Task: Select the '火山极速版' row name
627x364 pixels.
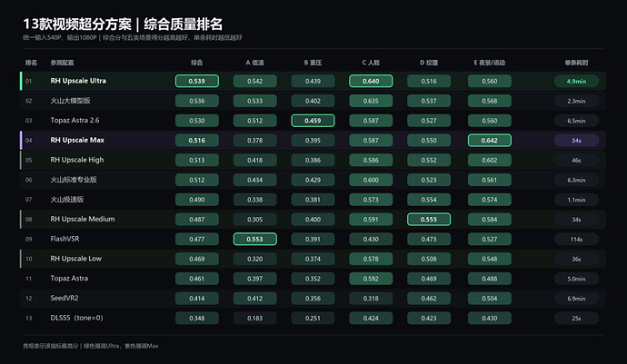Action: tap(66, 200)
